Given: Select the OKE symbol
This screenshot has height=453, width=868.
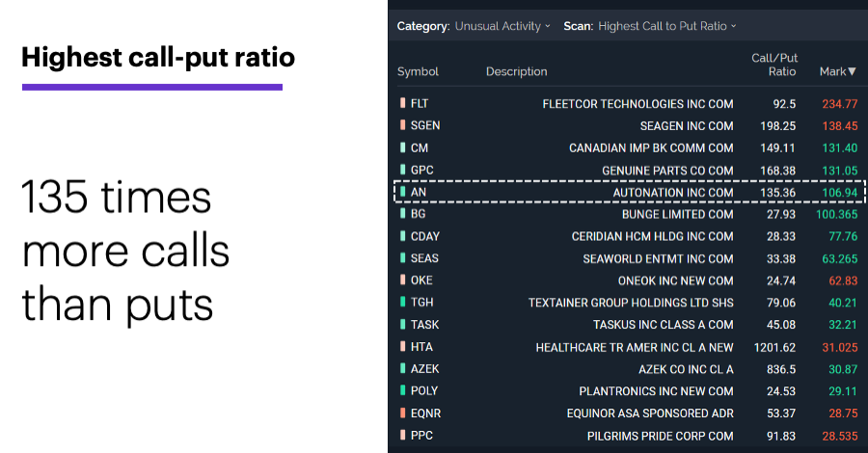Looking at the screenshot, I should pos(421,280).
